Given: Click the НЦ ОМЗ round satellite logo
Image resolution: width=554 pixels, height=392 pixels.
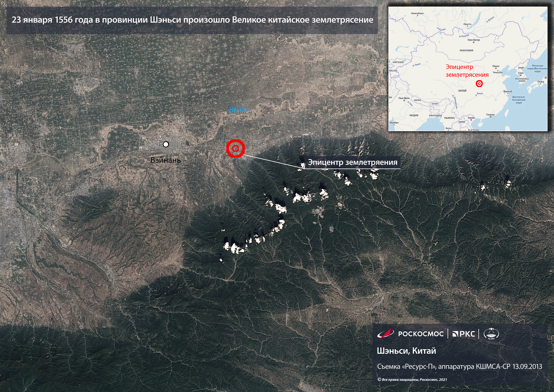Looking at the screenshot, I should (x=491, y=334).
